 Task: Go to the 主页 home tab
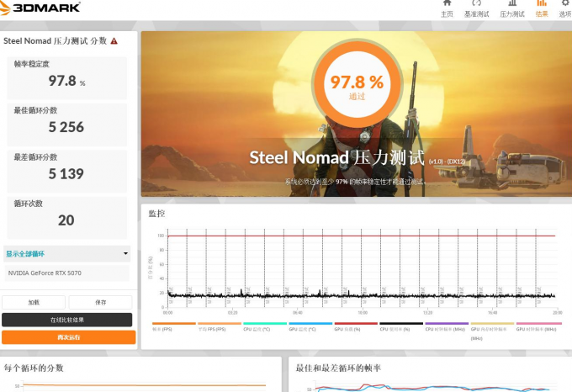coord(447,8)
